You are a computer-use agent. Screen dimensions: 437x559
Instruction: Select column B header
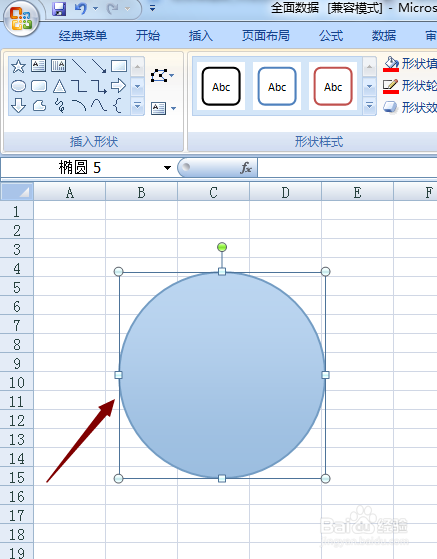click(142, 193)
